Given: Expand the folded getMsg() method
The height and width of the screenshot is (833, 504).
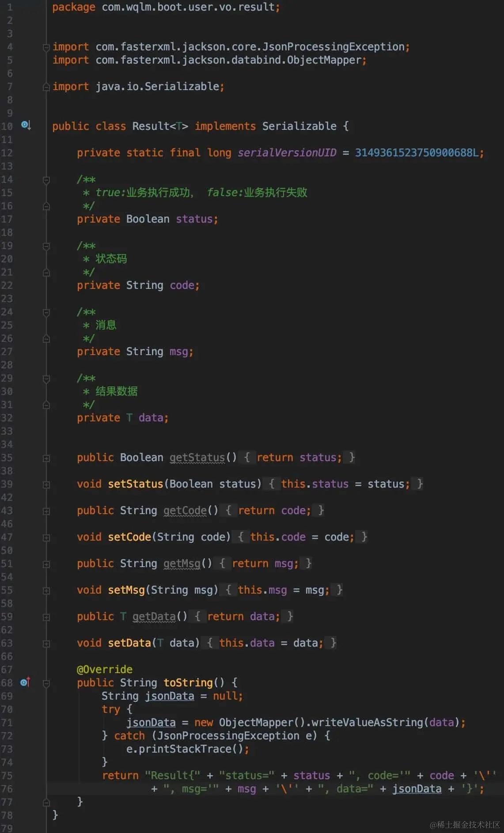Looking at the screenshot, I should point(46,564).
